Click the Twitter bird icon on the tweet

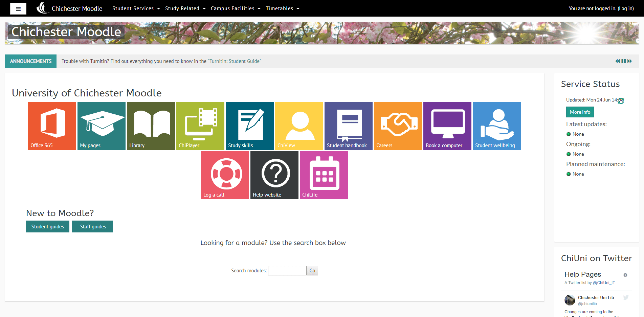tap(626, 297)
